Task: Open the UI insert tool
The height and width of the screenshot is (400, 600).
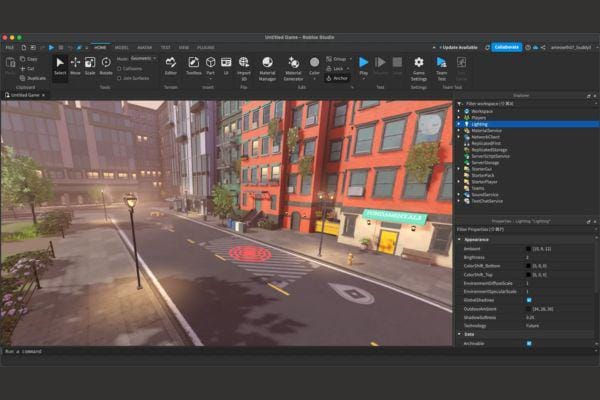Action: pyautogui.click(x=226, y=66)
